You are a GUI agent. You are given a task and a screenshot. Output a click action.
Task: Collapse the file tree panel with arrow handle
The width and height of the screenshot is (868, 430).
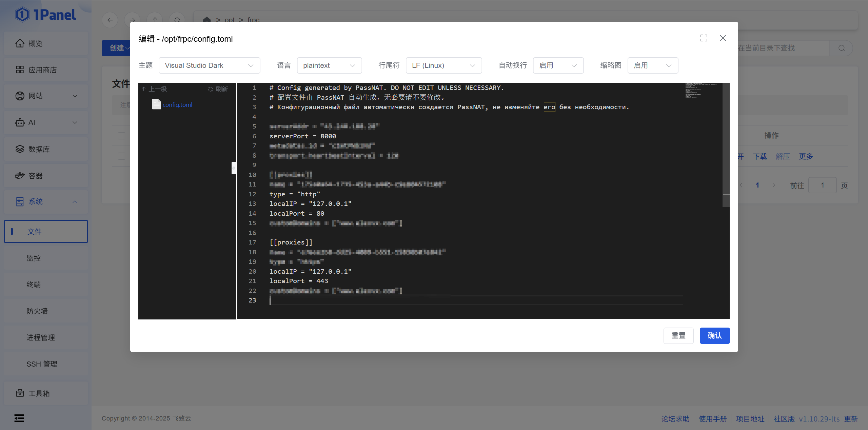pos(234,168)
